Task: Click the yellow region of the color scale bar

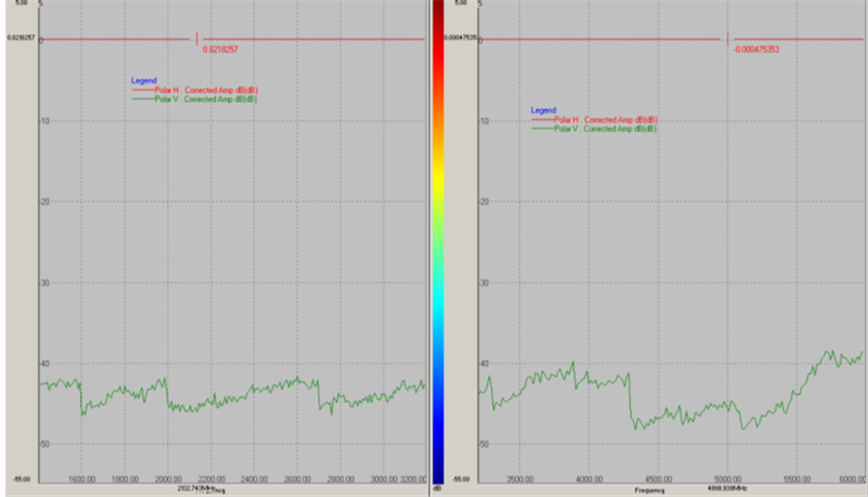Action: (x=439, y=185)
